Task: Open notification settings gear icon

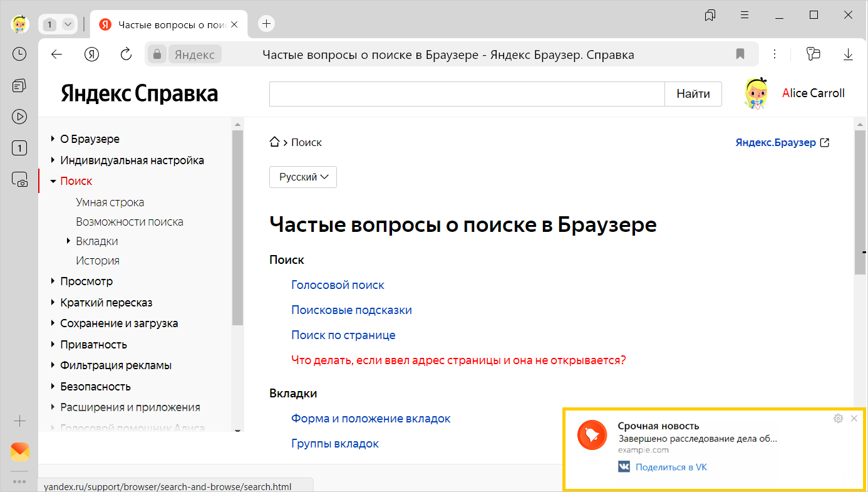Action: [x=838, y=419]
